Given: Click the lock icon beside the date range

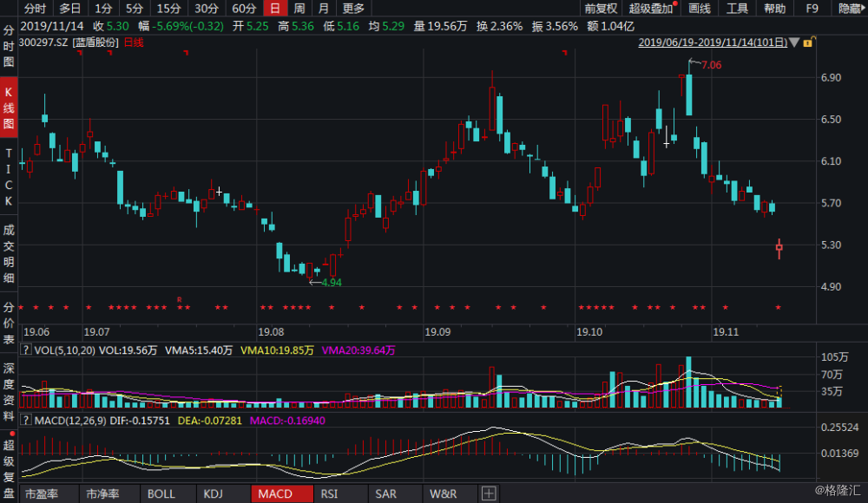Looking at the screenshot, I should (x=808, y=42).
